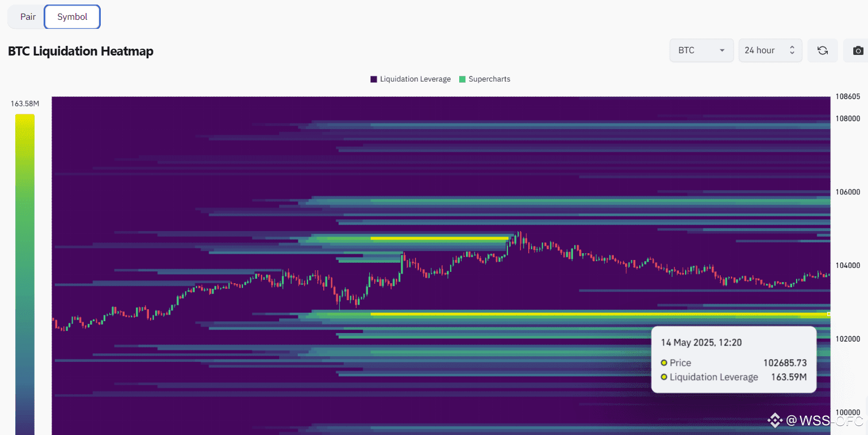Click the BTC Liquidation Heatmap title
Image resolution: width=868 pixels, height=435 pixels.
coord(80,51)
